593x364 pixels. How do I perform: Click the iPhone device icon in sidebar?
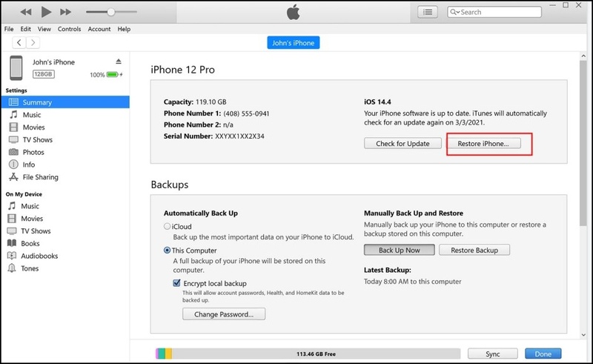coord(16,67)
